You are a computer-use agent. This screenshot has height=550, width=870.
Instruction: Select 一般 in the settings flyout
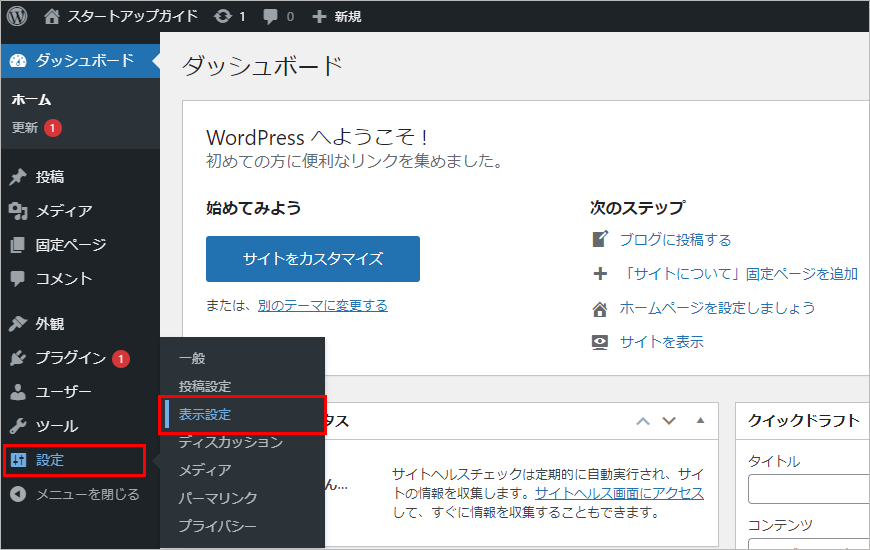[192, 359]
